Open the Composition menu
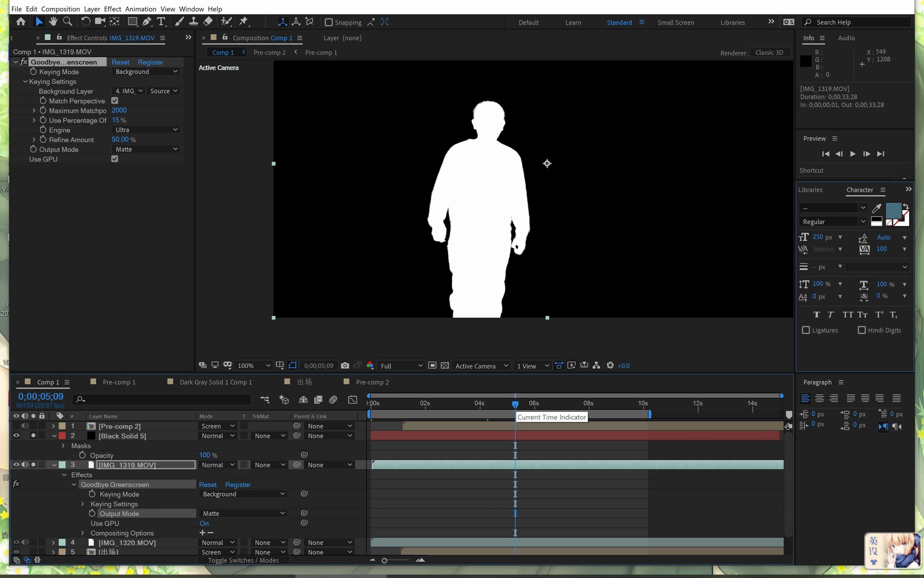The image size is (924, 578). coord(60,9)
